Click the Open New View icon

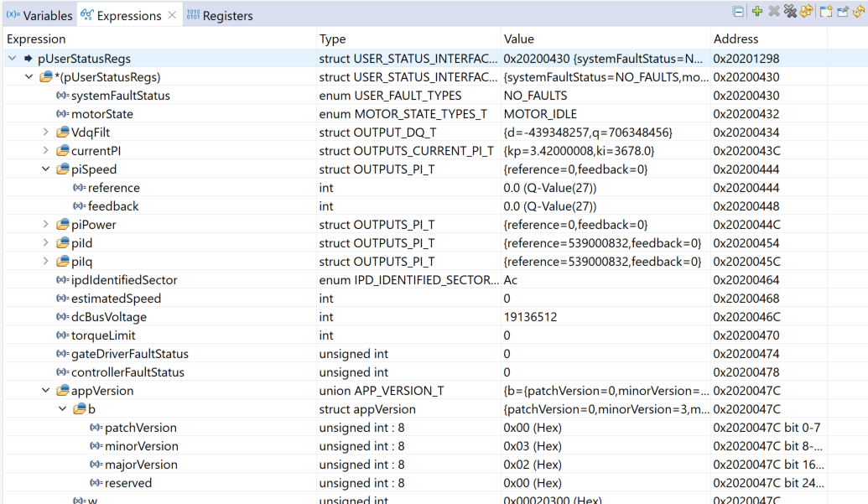click(826, 12)
